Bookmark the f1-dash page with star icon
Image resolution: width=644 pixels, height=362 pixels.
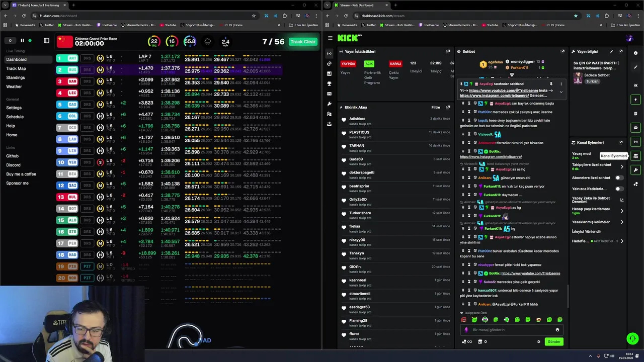[x=254, y=16]
